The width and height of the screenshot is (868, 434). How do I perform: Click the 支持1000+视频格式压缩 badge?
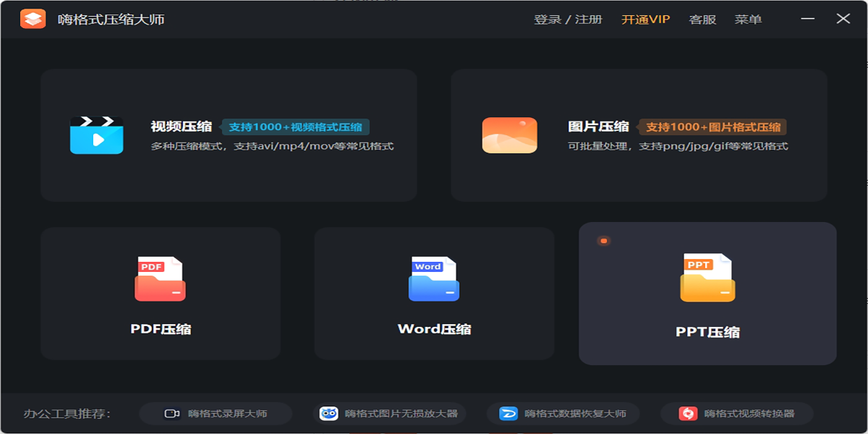point(295,127)
